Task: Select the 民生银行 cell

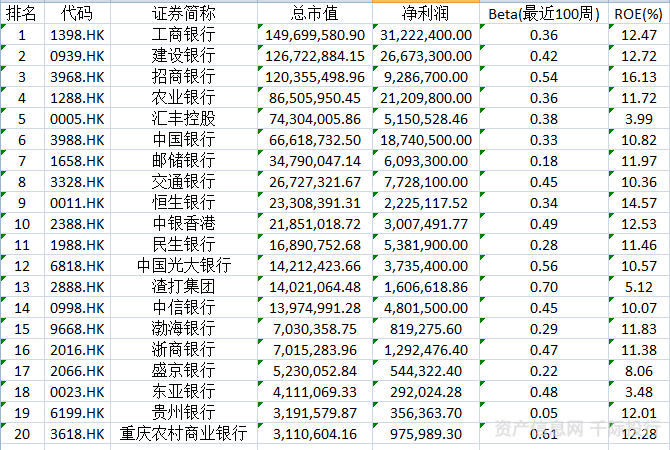Action: coord(184,244)
